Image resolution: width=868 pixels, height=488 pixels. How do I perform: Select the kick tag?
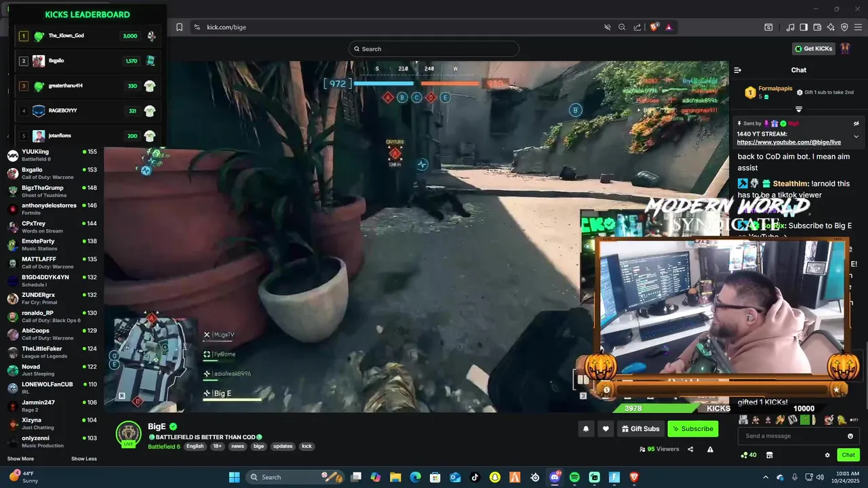[x=307, y=447]
